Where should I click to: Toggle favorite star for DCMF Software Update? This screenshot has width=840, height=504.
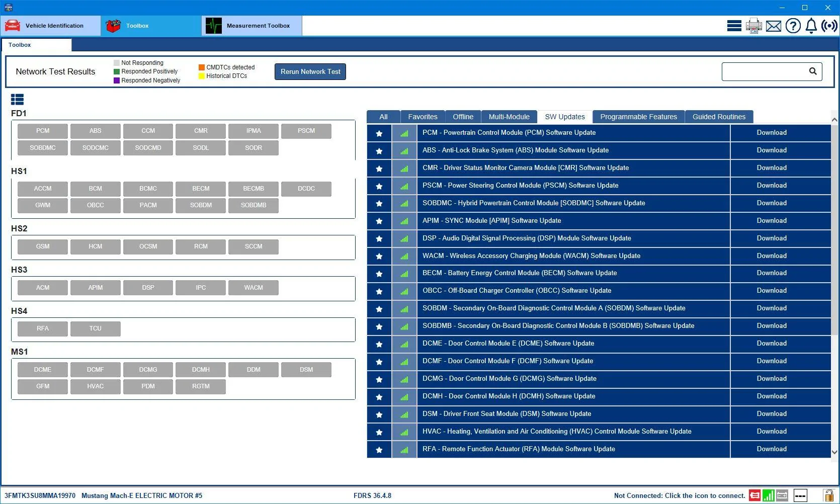point(379,362)
